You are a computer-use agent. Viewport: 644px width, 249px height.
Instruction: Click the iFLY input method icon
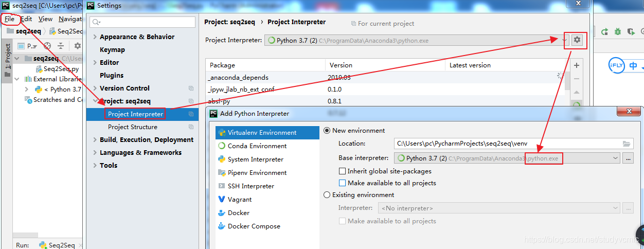616,65
